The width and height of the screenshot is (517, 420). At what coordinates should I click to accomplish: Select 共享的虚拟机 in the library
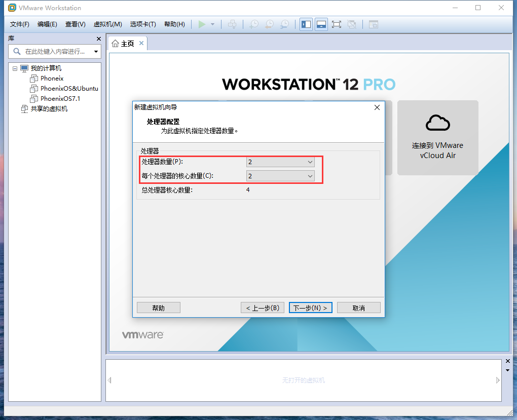coord(49,109)
